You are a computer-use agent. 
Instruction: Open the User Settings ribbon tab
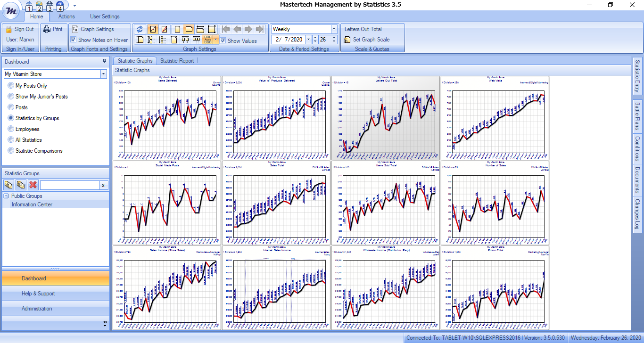click(x=105, y=16)
